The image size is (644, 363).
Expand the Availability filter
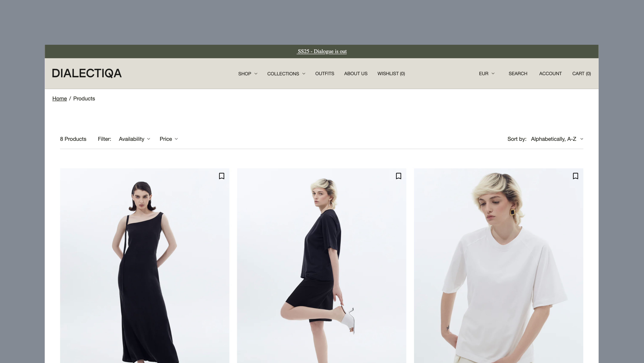[134, 139]
